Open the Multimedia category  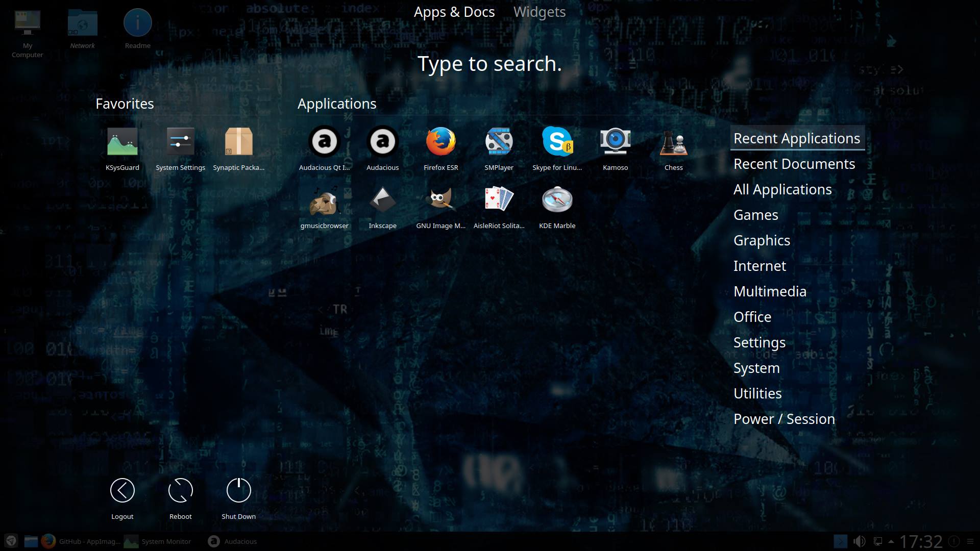770,291
